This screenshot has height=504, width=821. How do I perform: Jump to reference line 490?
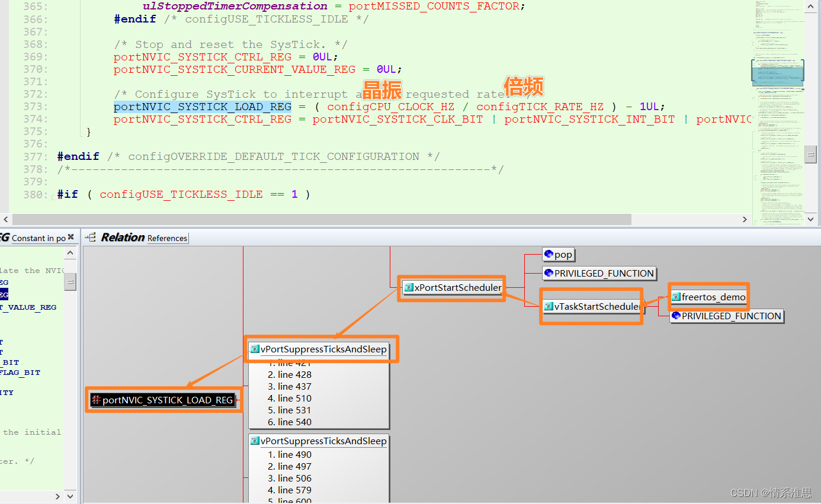(x=289, y=455)
